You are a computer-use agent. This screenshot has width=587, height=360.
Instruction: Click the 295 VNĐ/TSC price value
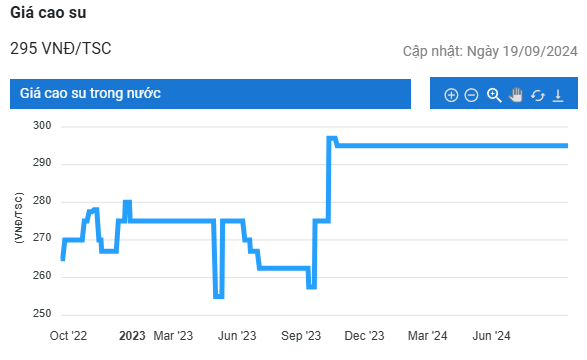point(61,49)
